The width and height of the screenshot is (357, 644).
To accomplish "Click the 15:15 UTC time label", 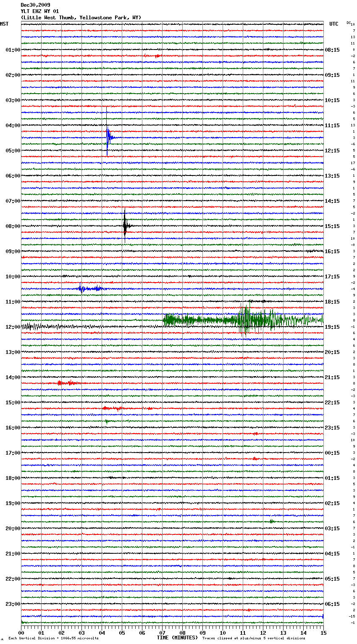I will pos(332,226).
